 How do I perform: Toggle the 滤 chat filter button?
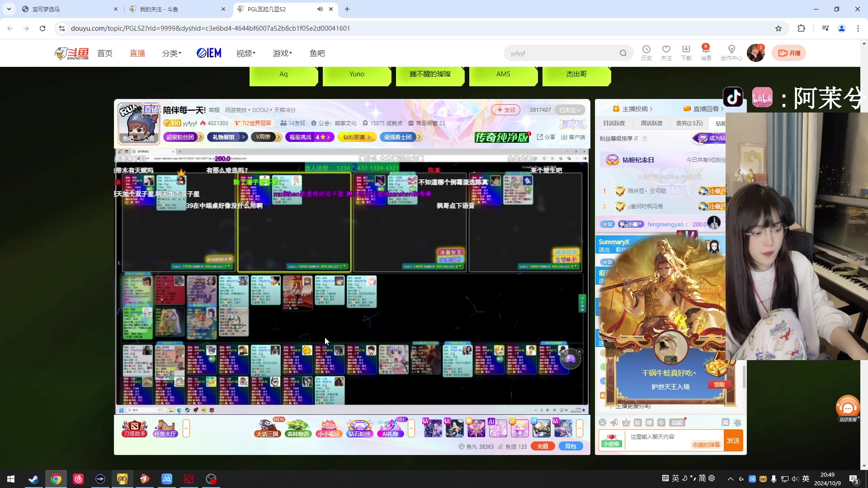point(725,422)
